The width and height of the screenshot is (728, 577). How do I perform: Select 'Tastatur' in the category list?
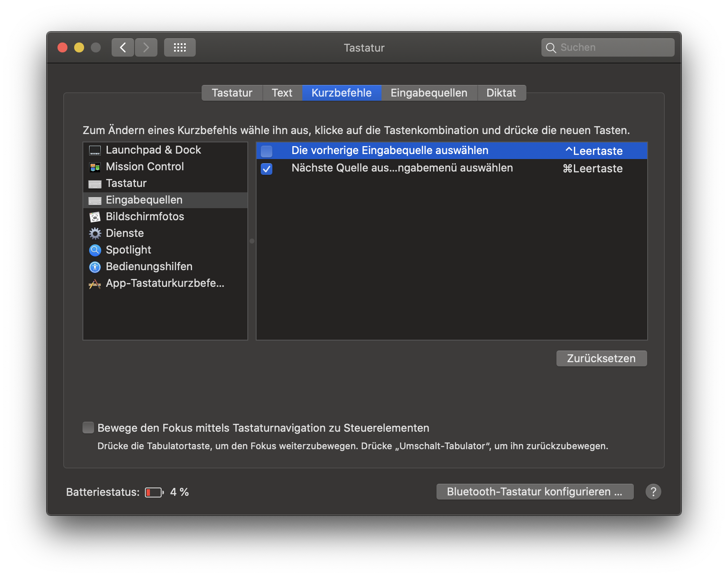click(165, 183)
